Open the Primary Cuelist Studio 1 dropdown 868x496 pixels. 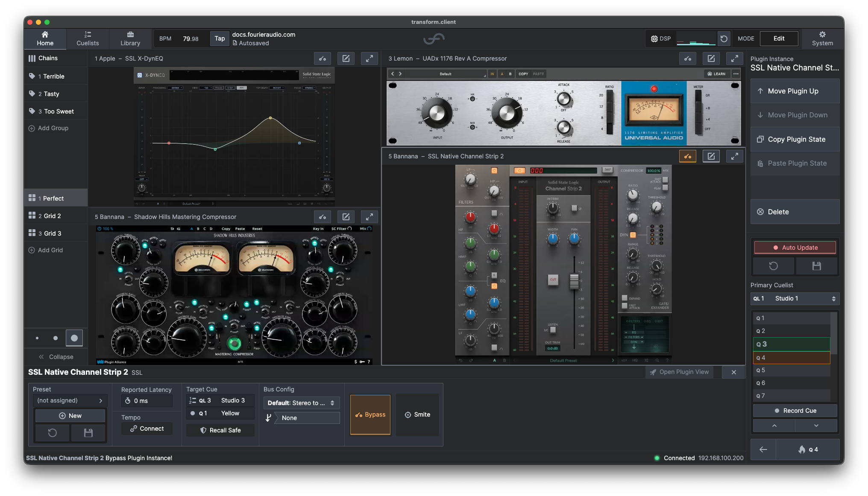(x=795, y=298)
